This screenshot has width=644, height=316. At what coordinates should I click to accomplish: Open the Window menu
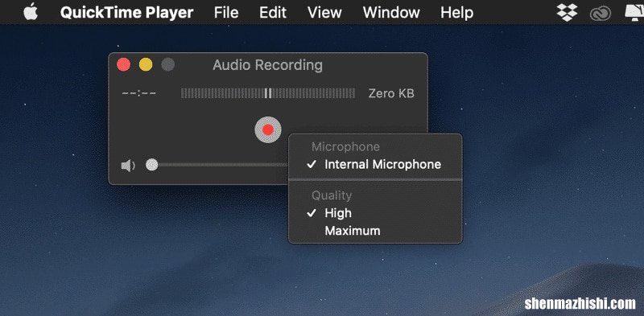(391, 13)
